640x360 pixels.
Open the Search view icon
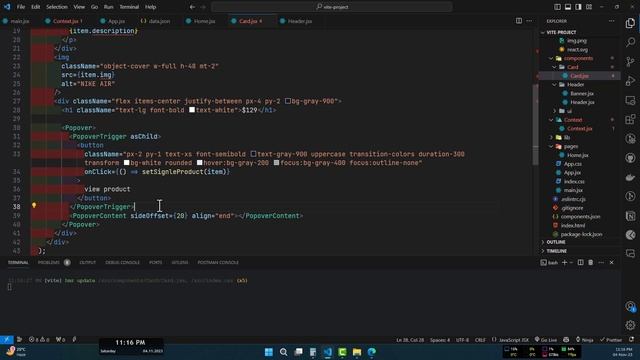pos(630,42)
